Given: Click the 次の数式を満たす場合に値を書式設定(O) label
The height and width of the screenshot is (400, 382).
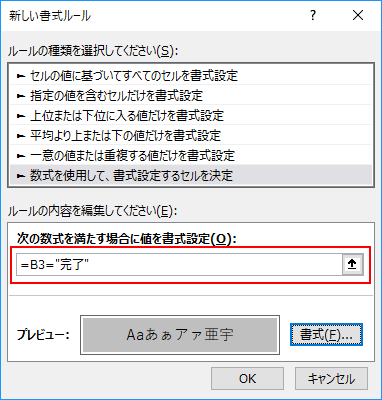Looking at the screenshot, I should (126, 239).
